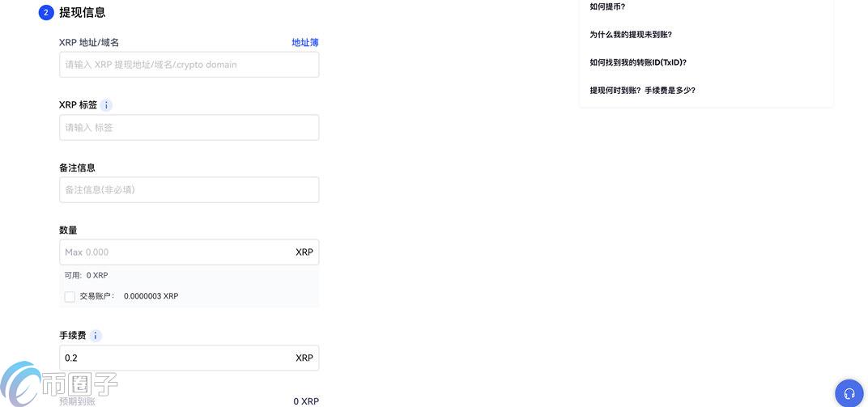Open 提现何时到账？手续费是多少? help link
The width and height of the screenshot is (868, 407).
tap(642, 91)
